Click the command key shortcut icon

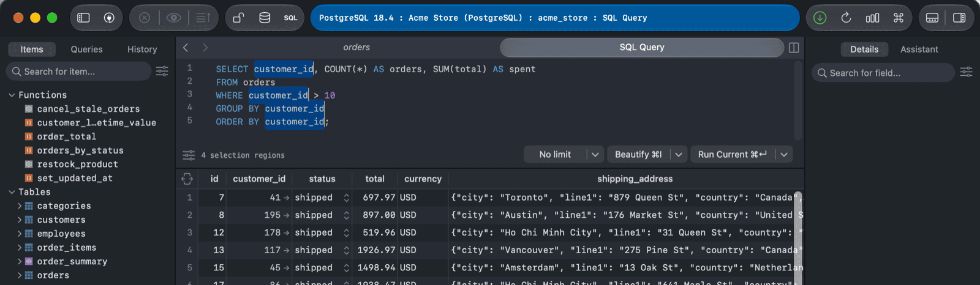pyautogui.click(x=899, y=18)
